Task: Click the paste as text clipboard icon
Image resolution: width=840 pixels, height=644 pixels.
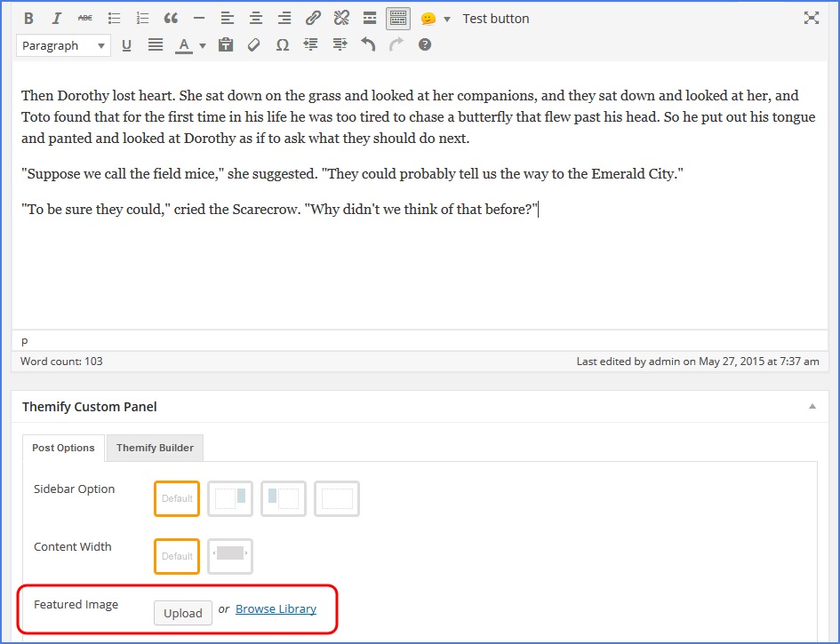Action: point(226,45)
